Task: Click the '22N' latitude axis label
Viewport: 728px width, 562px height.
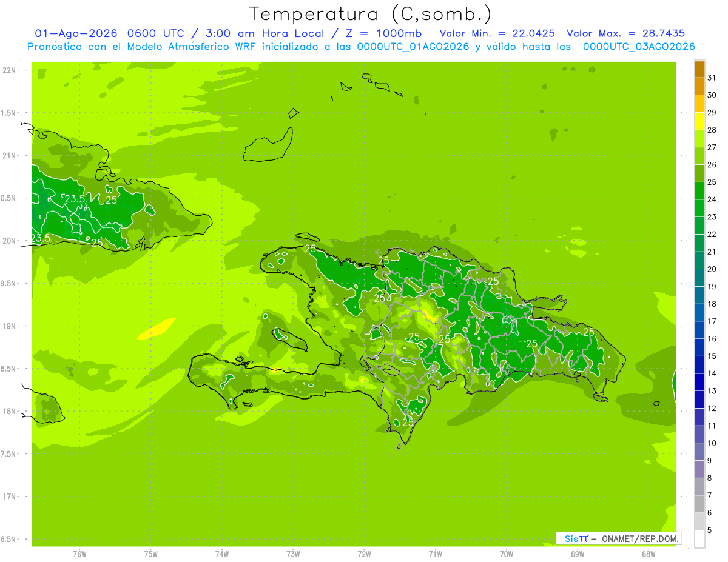Action: point(10,70)
